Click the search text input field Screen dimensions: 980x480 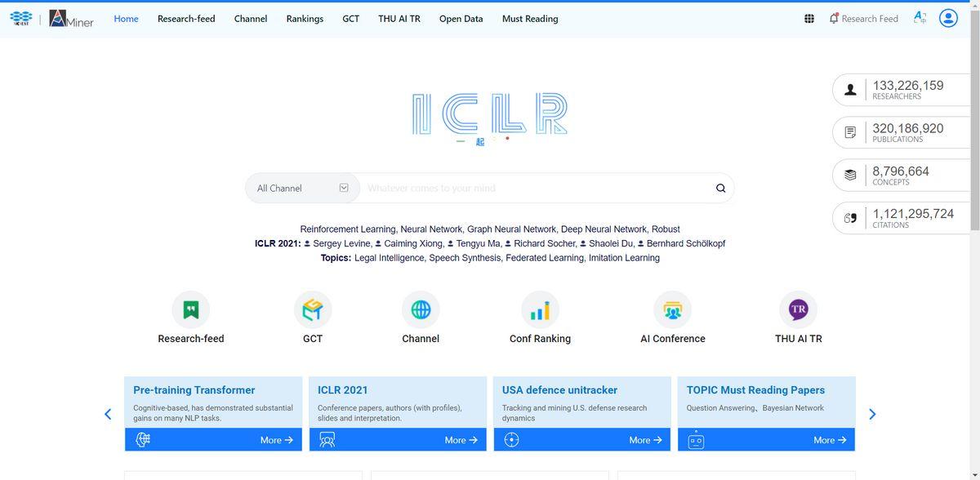point(535,188)
